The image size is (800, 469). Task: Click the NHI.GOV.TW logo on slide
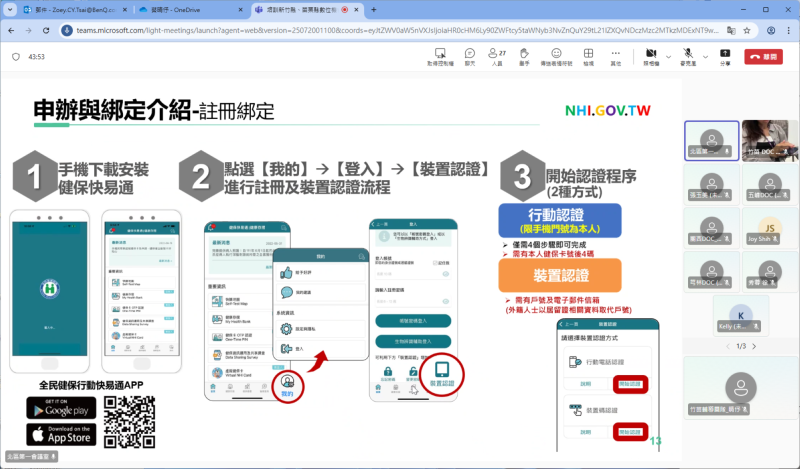pyautogui.click(x=608, y=111)
